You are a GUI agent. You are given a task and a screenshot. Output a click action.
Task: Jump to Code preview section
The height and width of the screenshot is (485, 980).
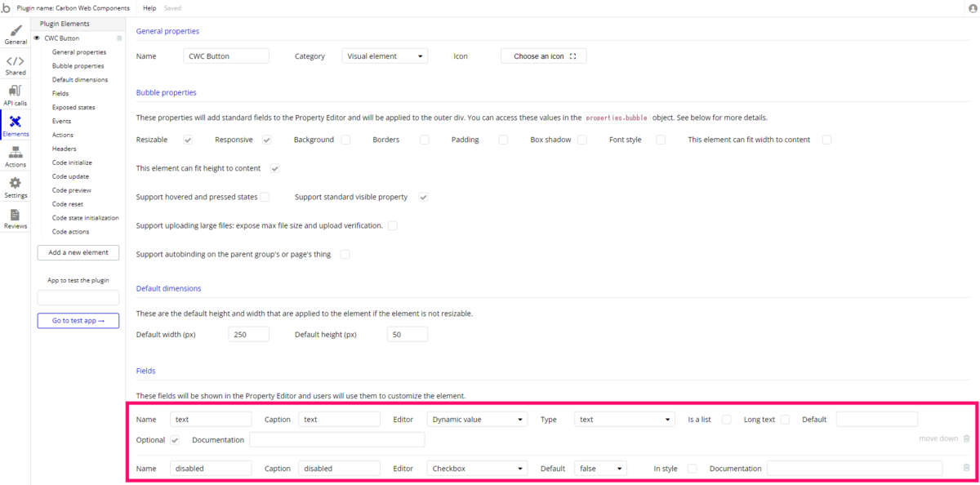(72, 190)
